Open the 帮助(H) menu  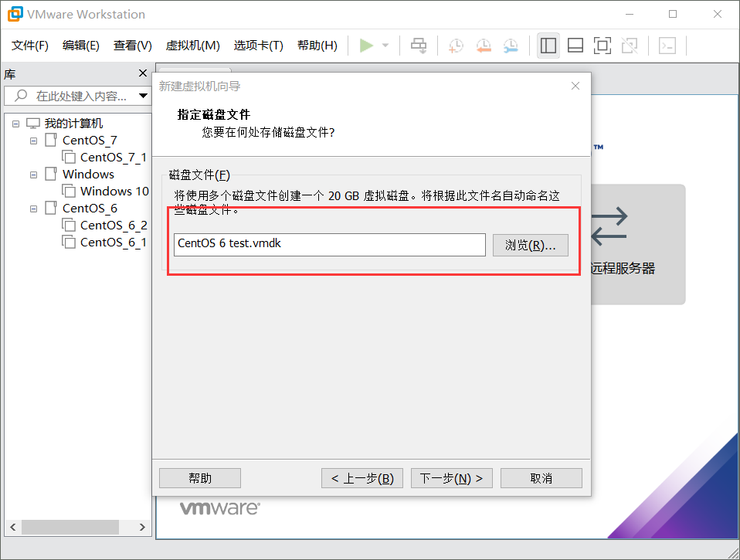tap(317, 46)
